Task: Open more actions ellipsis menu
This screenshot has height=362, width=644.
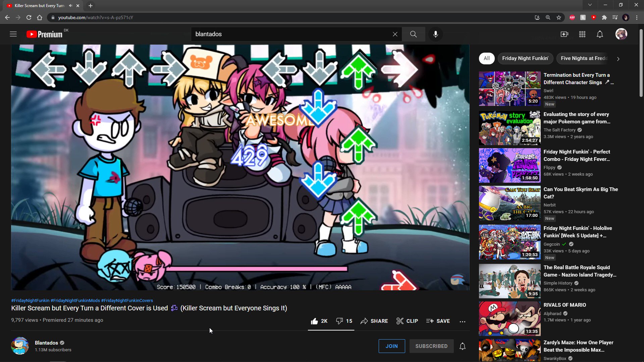Action: point(462,321)
